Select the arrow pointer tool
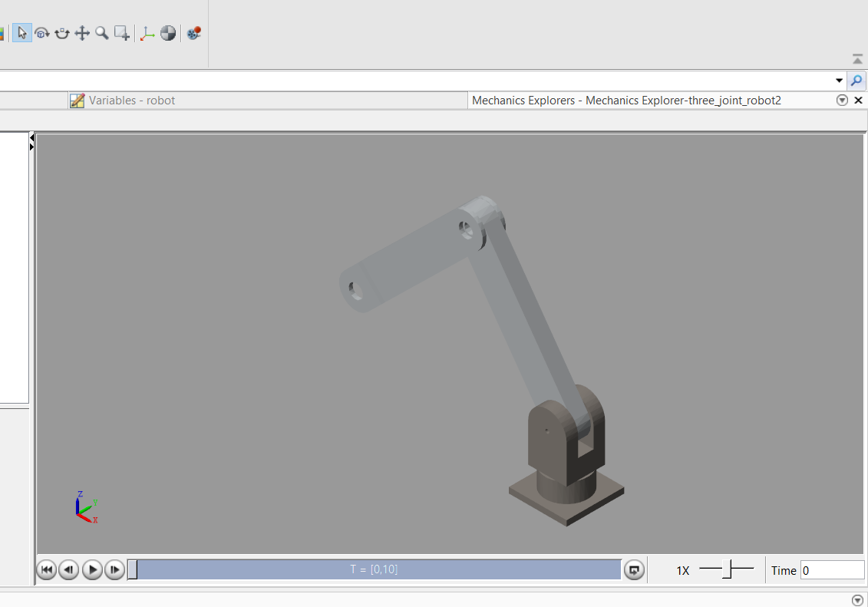 (21, 33)
